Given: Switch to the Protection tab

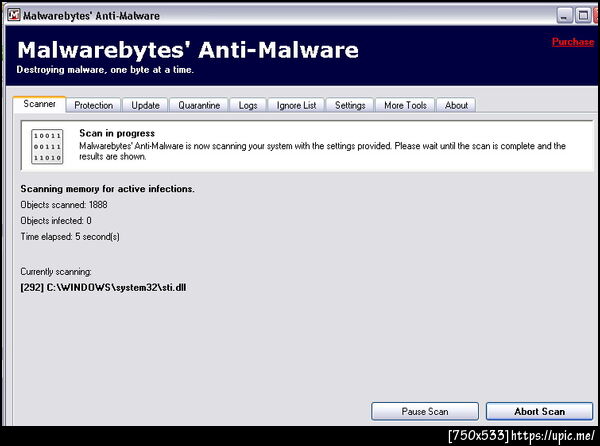Looking at the screenshot, I should (x=93, y=105).
